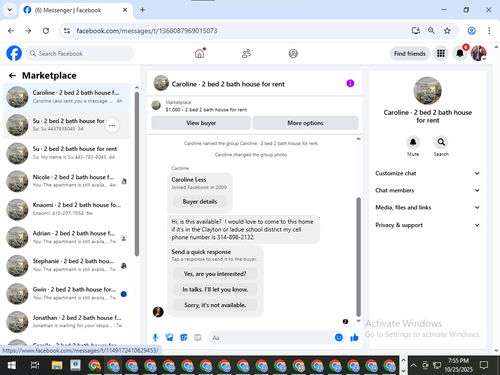Open the tab search dropdown arrow

(10, 10)
